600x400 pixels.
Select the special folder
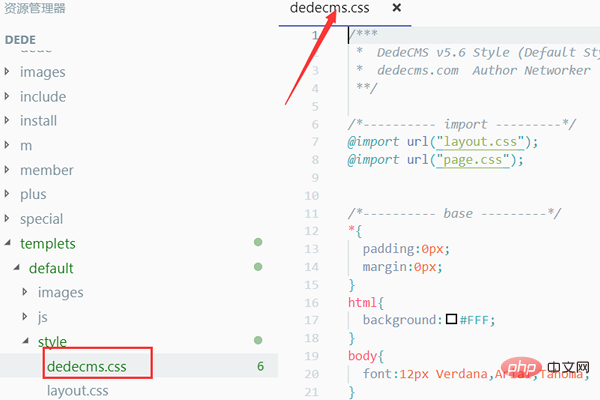pos(41,219)
